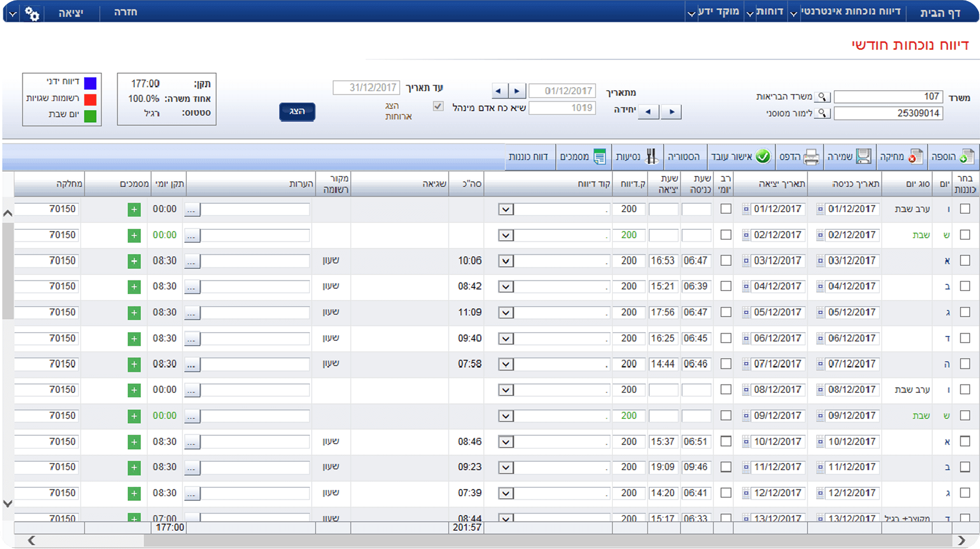Click magnifier search icon next to משרד הבריאות
The width and height of the screenshot is (980, 549).
coord(822,97)
